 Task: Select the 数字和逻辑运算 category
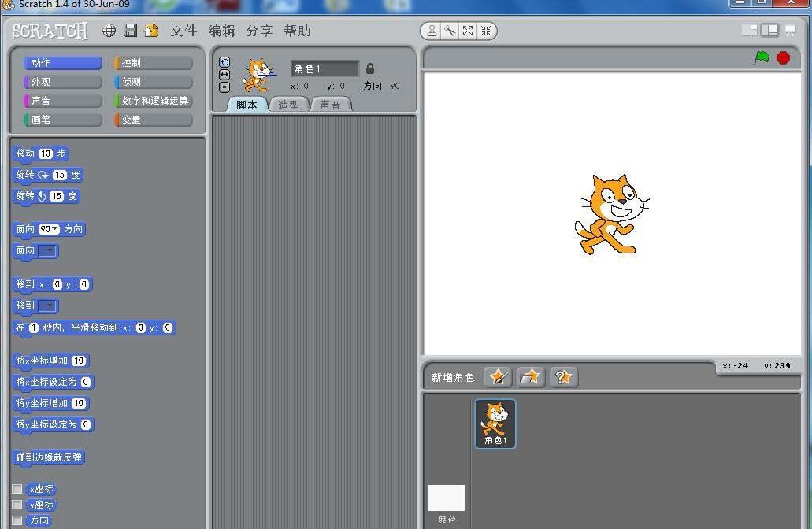point(154,101)
